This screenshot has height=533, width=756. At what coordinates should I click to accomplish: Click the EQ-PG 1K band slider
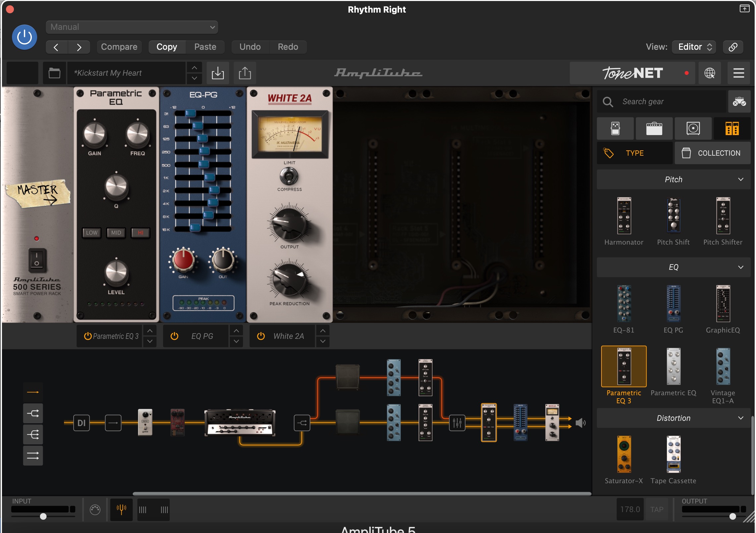[x=210, y=177]
